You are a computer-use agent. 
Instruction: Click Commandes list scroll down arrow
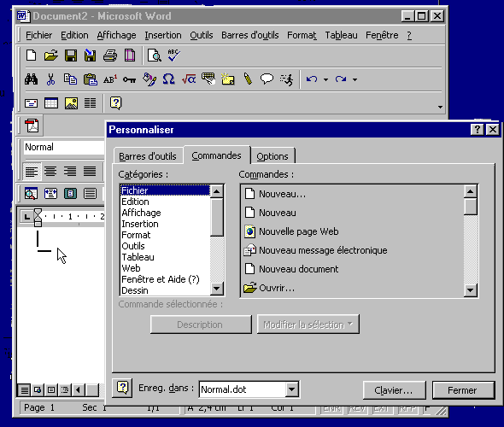click(x=470, y=290)
